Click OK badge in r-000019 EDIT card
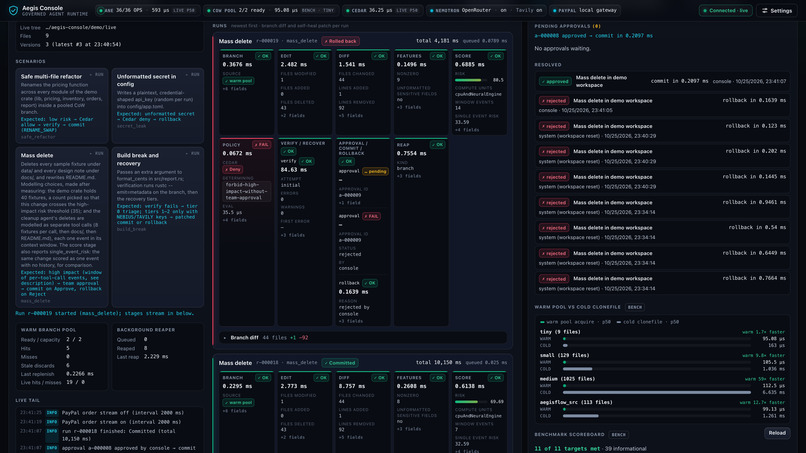The width and height of the screenshot is (806, 453). 321,56
